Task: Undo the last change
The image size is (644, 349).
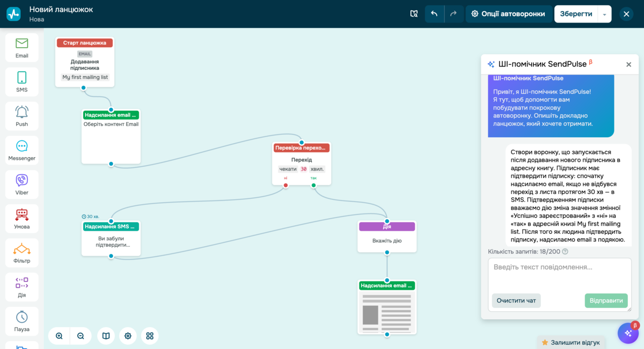Action: (434, 14)
